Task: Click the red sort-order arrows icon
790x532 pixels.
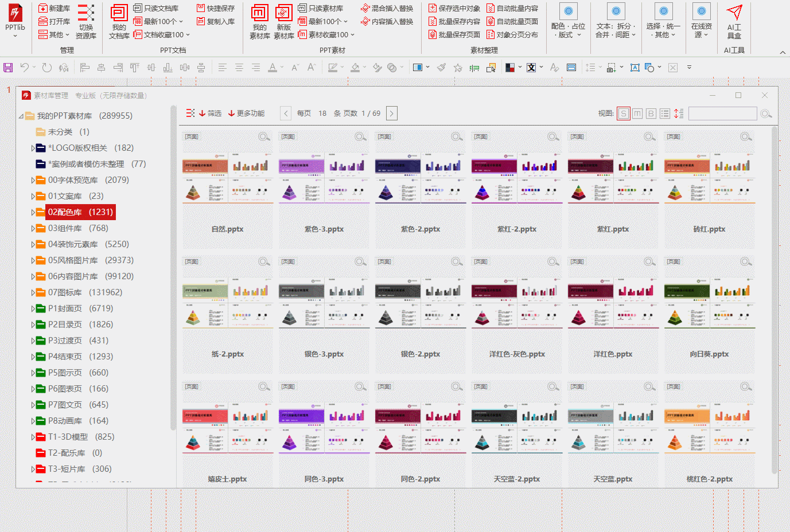Action: coord(679,114)
